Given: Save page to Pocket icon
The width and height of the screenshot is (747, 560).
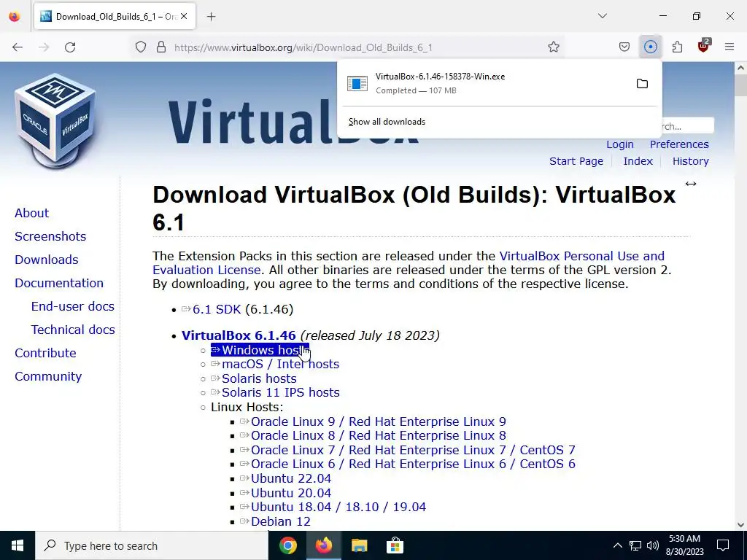Looking at the screenshot, I should pos(624,47).
